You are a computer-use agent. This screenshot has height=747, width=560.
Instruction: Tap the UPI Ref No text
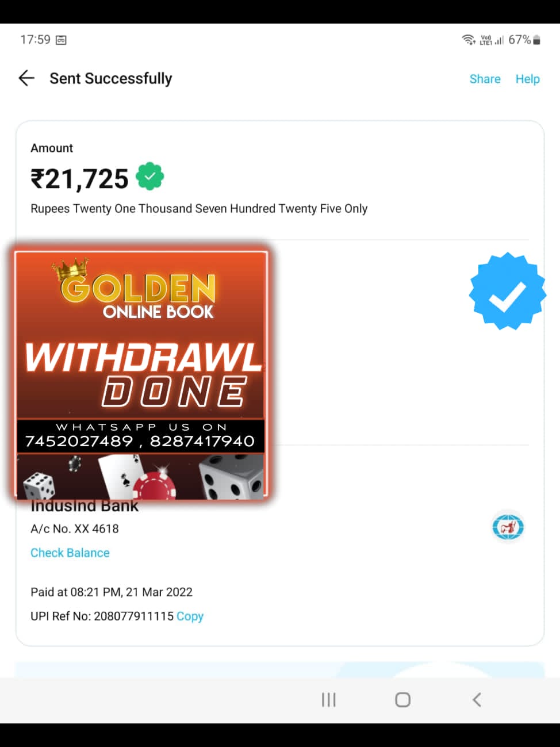point(102,616)
